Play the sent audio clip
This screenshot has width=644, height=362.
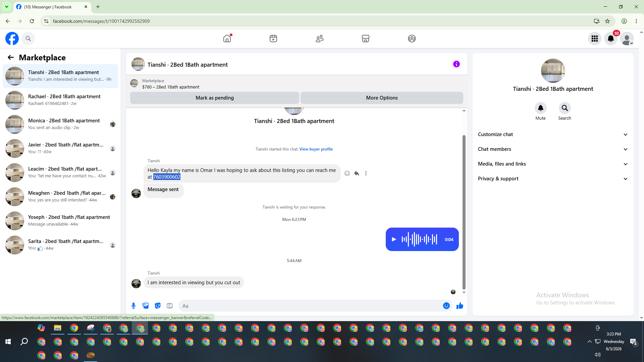394,239
